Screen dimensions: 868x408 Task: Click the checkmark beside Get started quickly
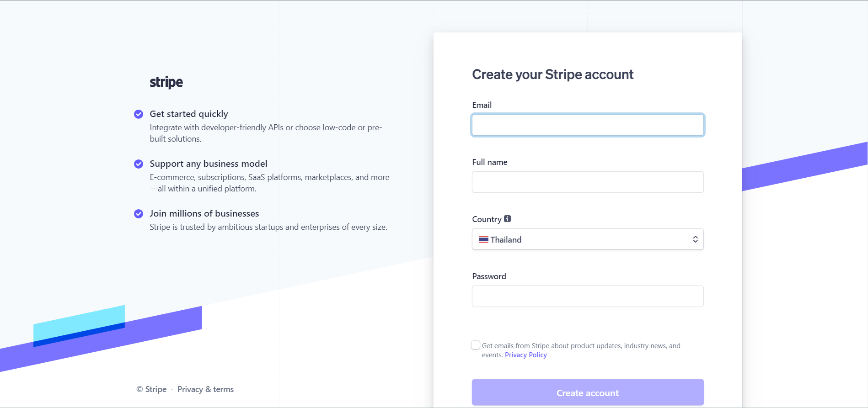[x=139, y=114]
